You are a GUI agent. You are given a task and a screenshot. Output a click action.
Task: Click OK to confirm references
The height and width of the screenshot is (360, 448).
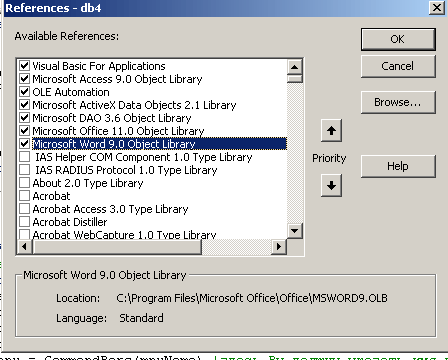pos(398,39)
